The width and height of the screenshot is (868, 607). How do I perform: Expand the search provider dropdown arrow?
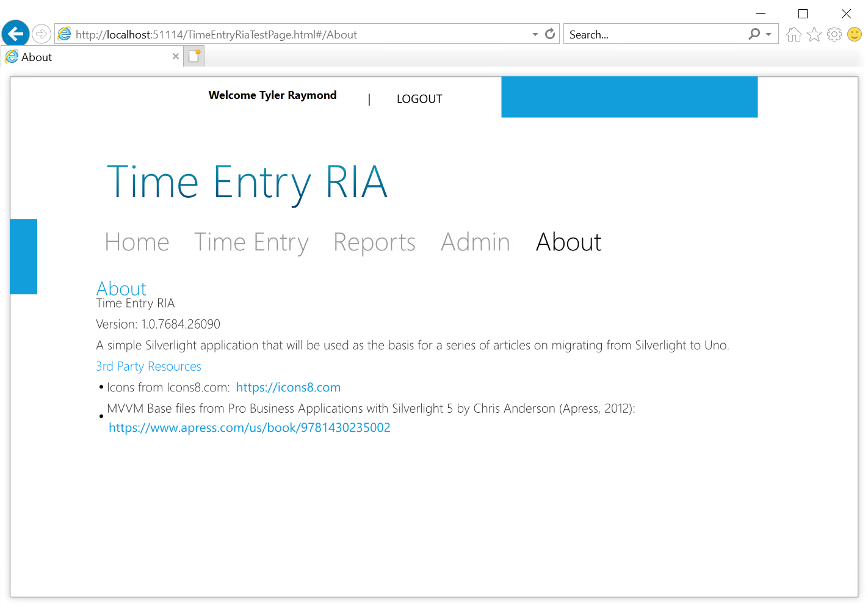tap(769, 35)
